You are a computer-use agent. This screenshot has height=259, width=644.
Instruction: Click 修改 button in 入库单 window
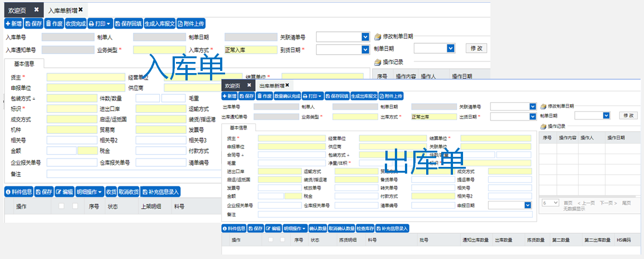pos(476,48)
